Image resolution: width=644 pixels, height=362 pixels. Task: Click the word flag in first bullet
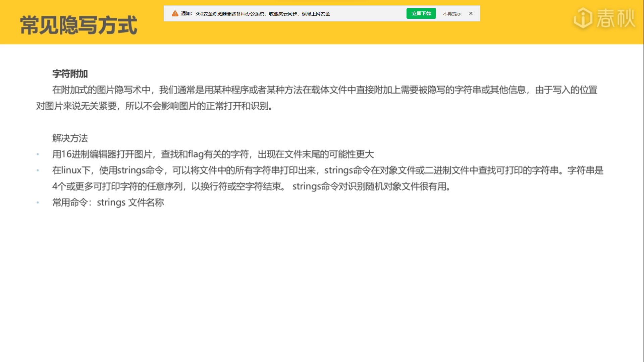point(196,154)
